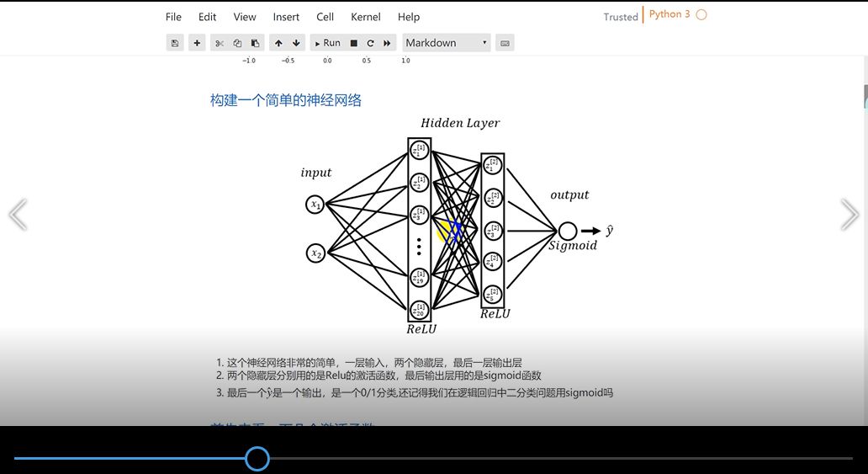Open the cell type Markdown dropdown

[447, 43]
